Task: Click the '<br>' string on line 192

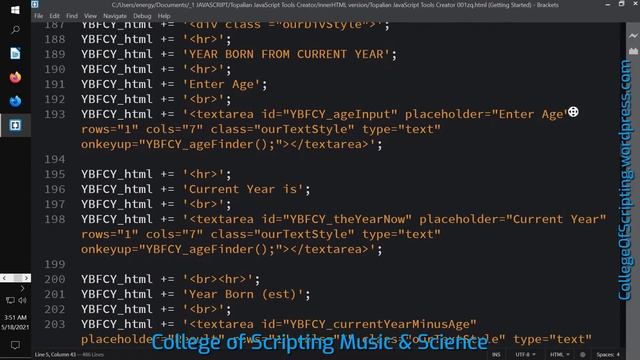Action: point(203,99)
